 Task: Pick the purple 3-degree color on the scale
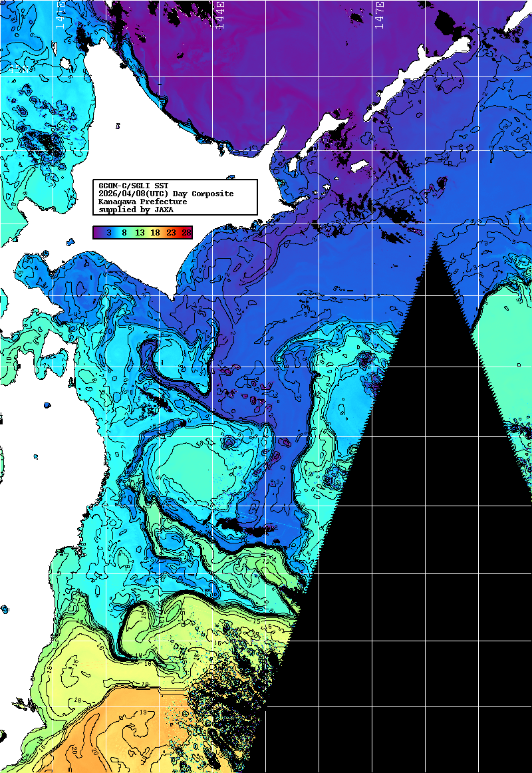tap(108, 233)
